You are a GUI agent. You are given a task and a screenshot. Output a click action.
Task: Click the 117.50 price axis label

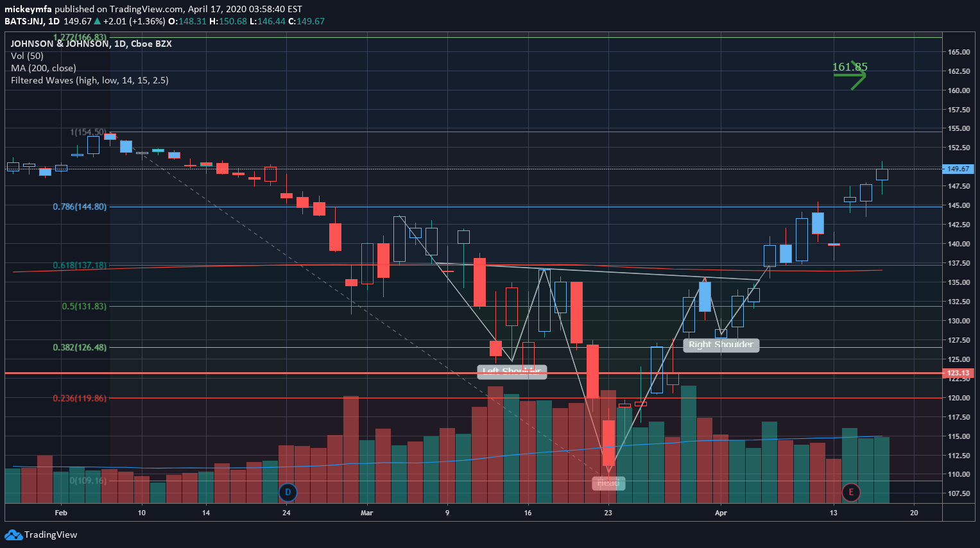(958, 417)
